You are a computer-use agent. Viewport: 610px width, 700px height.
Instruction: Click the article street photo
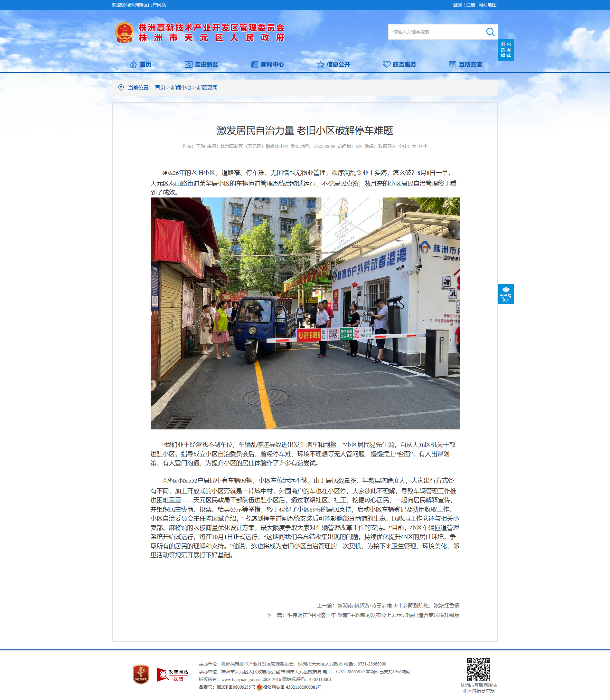[x=305, y=313]
